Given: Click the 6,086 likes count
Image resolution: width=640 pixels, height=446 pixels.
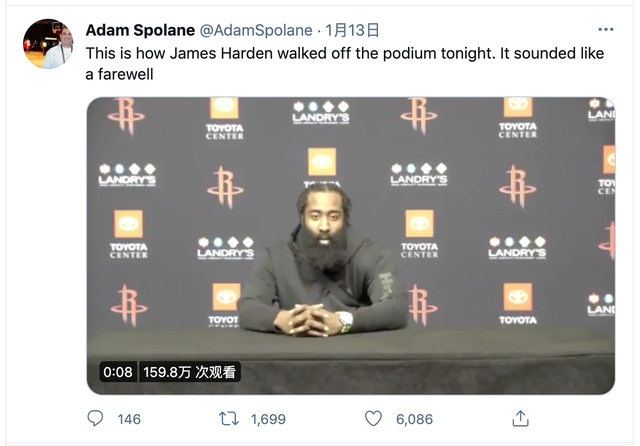Looking at the screenshot, I should [414, 419].
